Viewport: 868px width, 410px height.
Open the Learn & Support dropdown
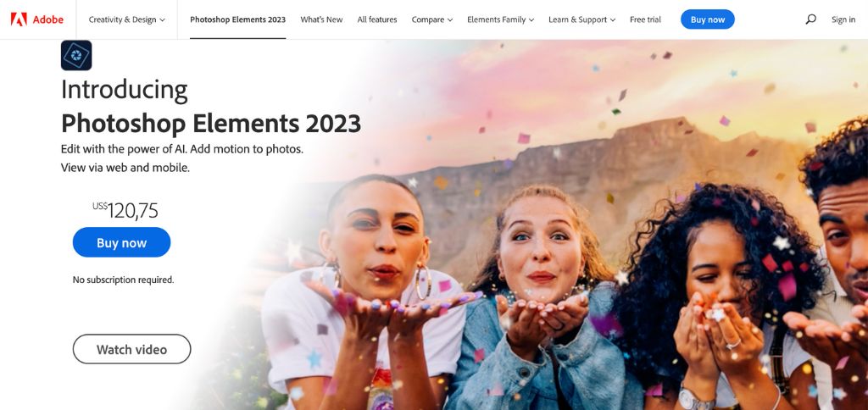click(581, 19)
